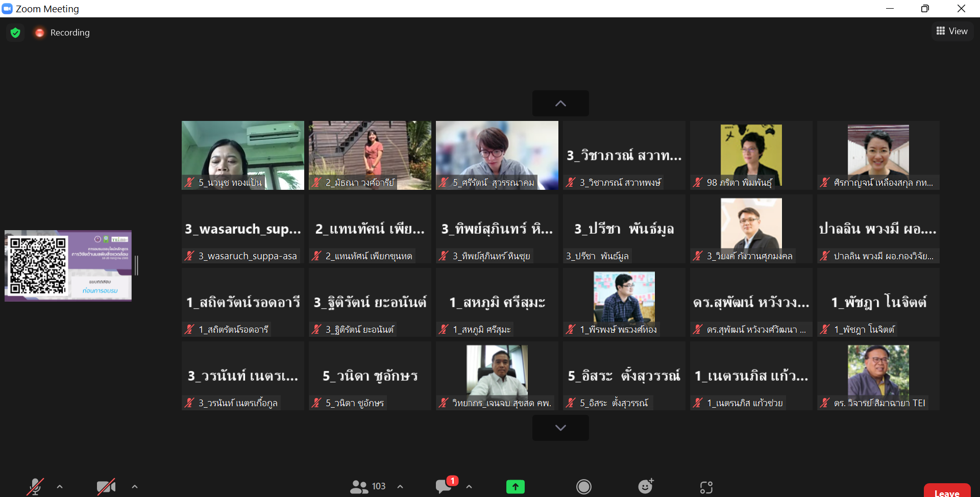Viewport: 980px width, 497px height.
Task: Open the Apps icon in toolbar
Action: (x=706, y=487)
